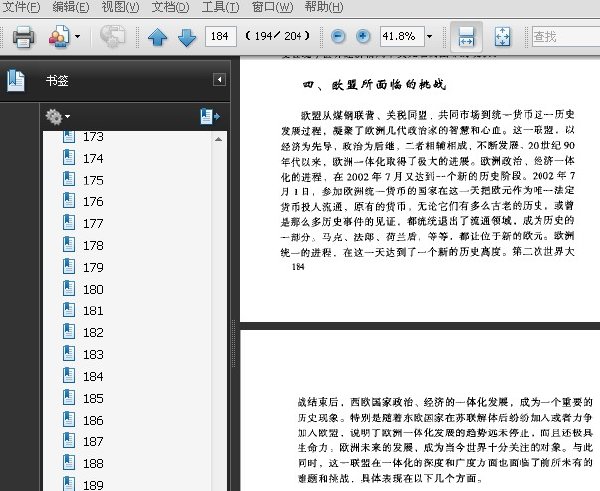600x491 pixels.
Task: Click the Print icon in toolbar
Action: 24,37
